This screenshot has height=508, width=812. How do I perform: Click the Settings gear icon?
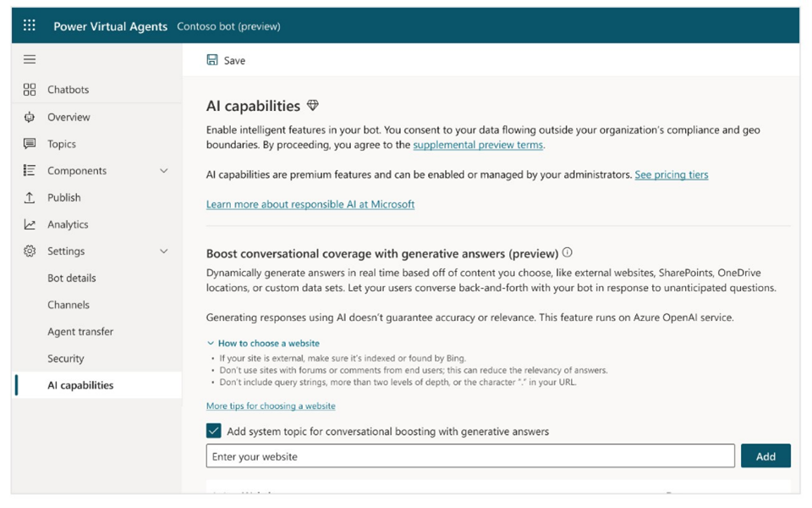click(x=30, y=251)
